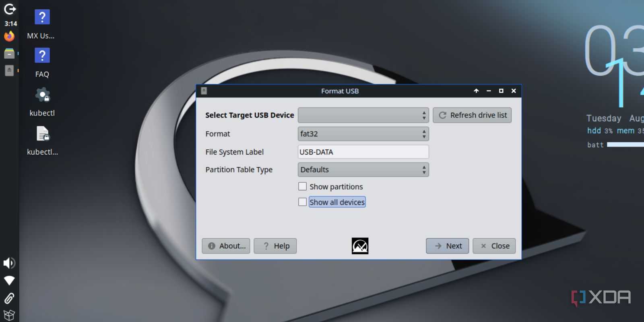This screenshot has height=322, width=644.
Task: Select the Format USB task panel icon
Action: [9, 70]
